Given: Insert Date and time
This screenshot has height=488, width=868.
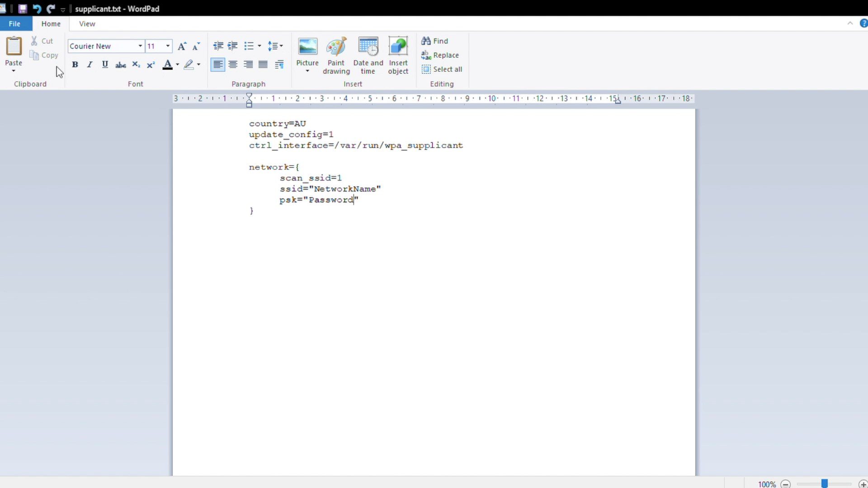Looking at the screenshot, I should click(x=368, y=55).
